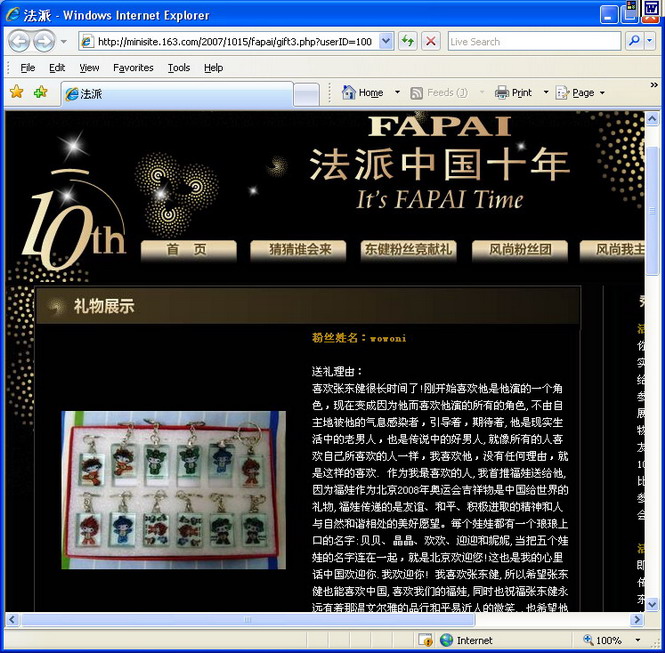
Task: Click the 100% zoom level button
Action: pyautogui.click(x=602, y=640)
